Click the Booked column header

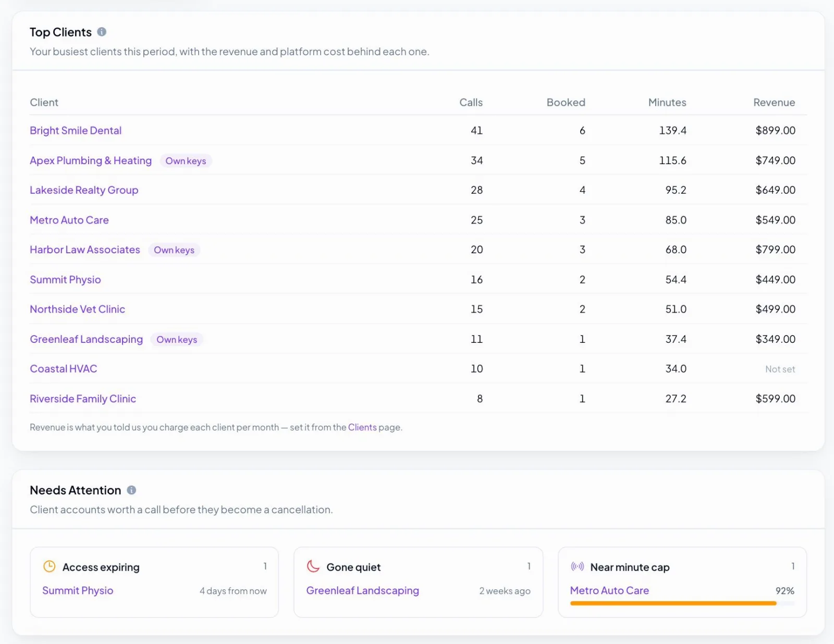click(x=566, y=103)
